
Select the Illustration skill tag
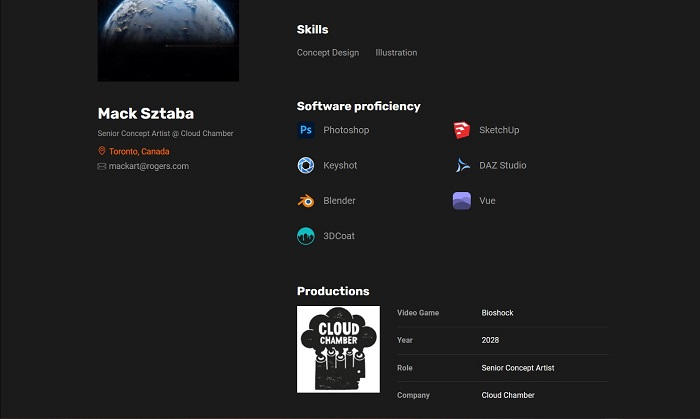point(396,53)
